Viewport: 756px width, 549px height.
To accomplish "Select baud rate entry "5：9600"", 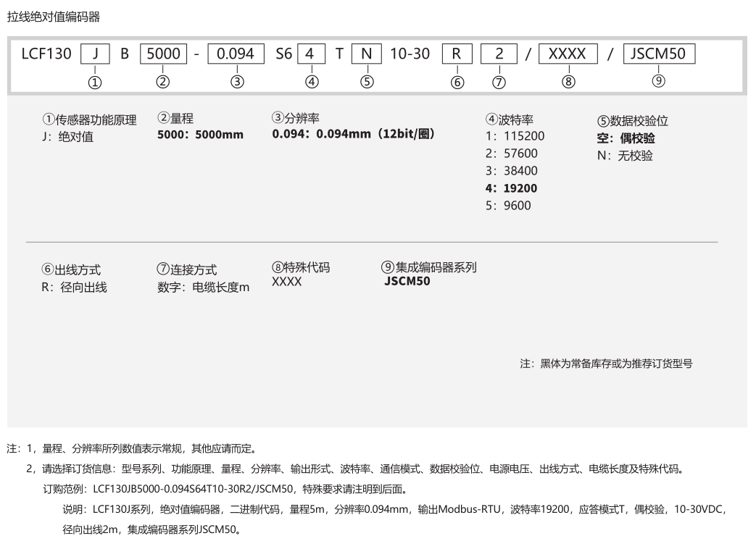I will 508,206.
